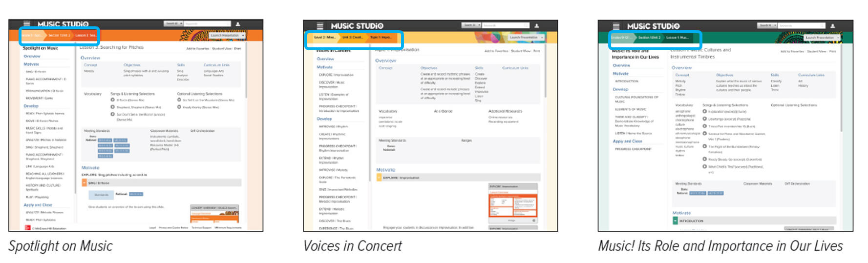
Task: Play Three-Part Invention No. 15 selection
Action: (x=705, y=126)
